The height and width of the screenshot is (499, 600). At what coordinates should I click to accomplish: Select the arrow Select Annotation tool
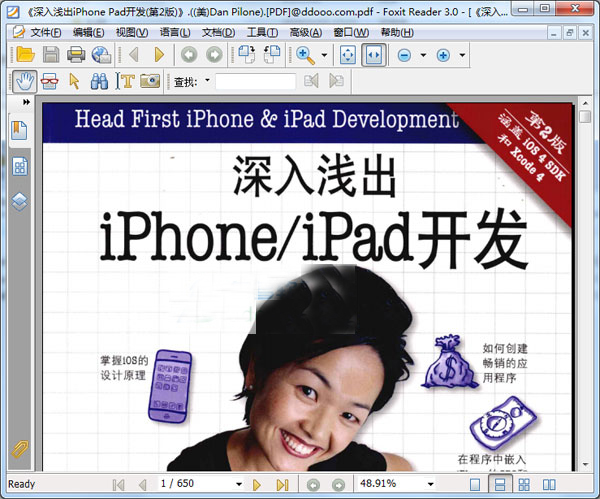74,81
